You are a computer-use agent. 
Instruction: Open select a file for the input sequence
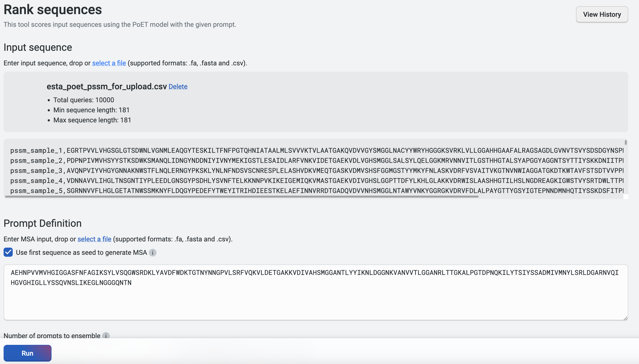tap(109, 63)
